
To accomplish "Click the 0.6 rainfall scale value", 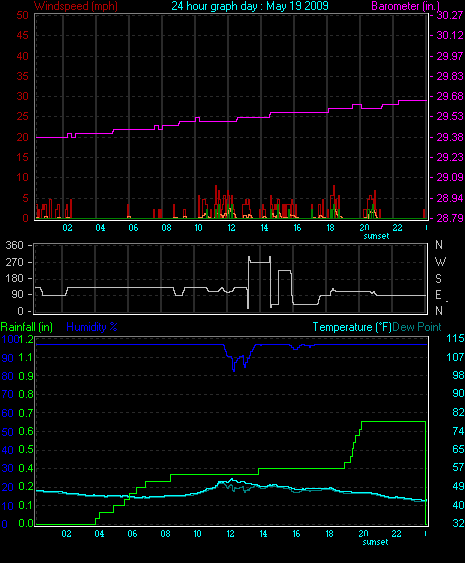I will pyautogui.click(x=26, y=431).
